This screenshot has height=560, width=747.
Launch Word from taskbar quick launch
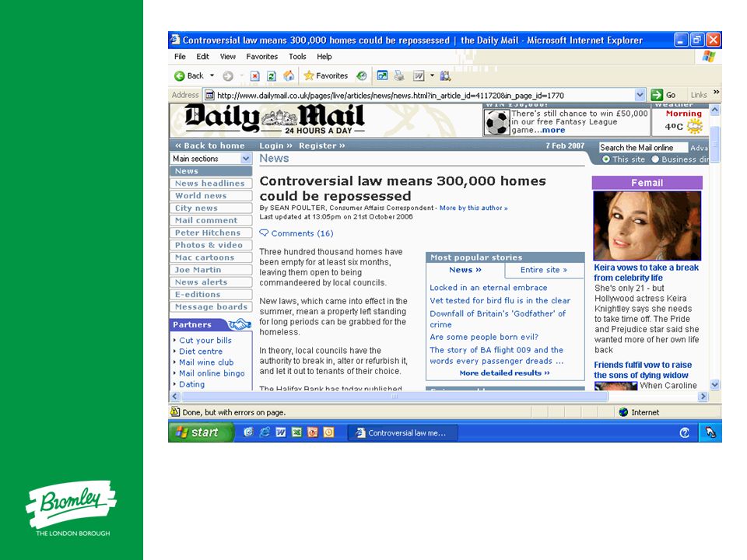click(x=281, y=432)
